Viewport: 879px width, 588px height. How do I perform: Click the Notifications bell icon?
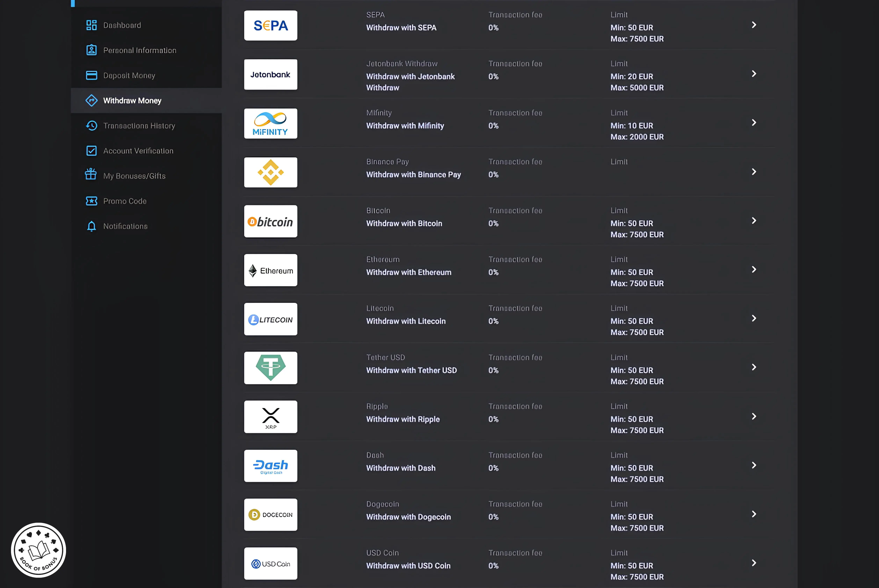(x=91, y=226)
